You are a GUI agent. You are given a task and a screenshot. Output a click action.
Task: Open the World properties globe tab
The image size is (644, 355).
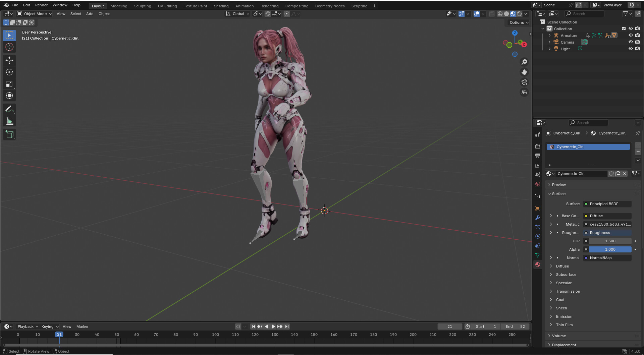coord(538,184)
